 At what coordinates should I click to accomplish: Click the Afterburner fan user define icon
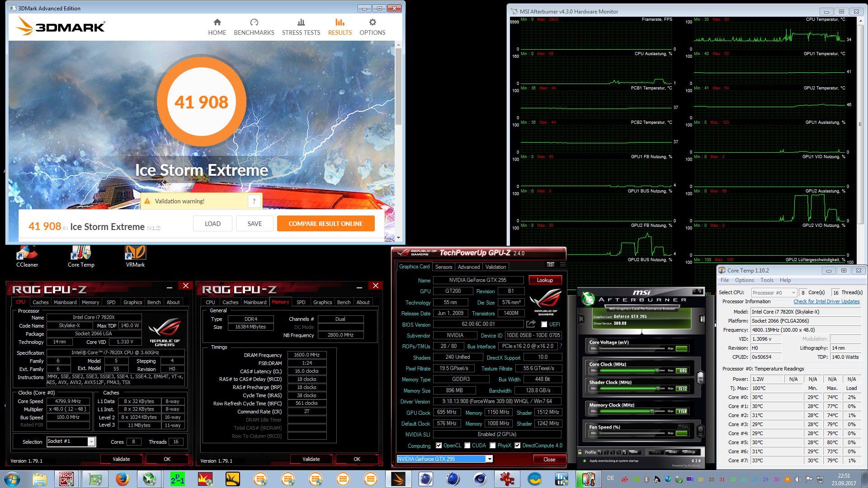click(701, 432)
